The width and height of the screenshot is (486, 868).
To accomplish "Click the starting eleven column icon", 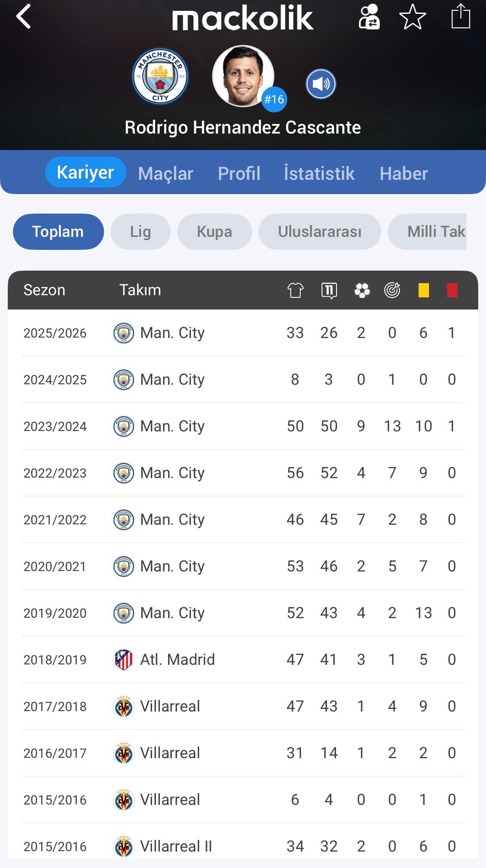I will tap(329, 290).
